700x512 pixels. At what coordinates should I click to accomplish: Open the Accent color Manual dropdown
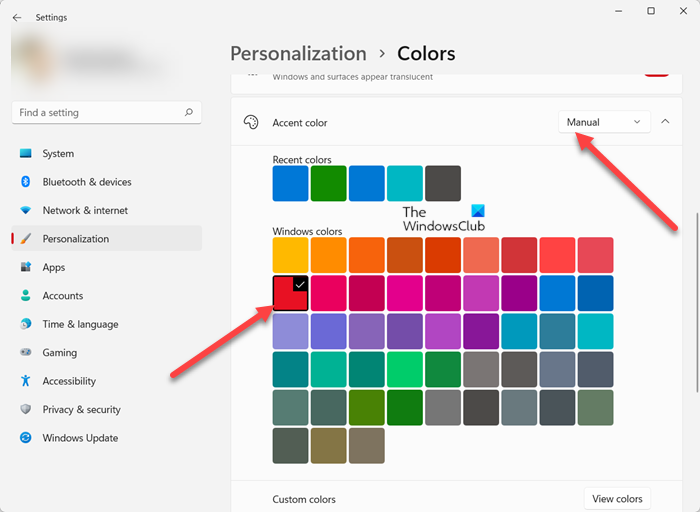tap(603, 122)
